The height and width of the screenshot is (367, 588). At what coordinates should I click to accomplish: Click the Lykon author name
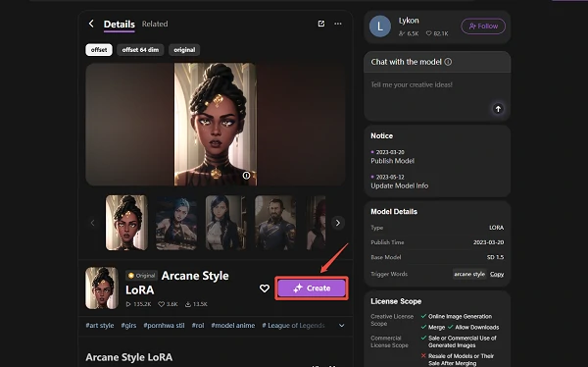click(409, 21)
